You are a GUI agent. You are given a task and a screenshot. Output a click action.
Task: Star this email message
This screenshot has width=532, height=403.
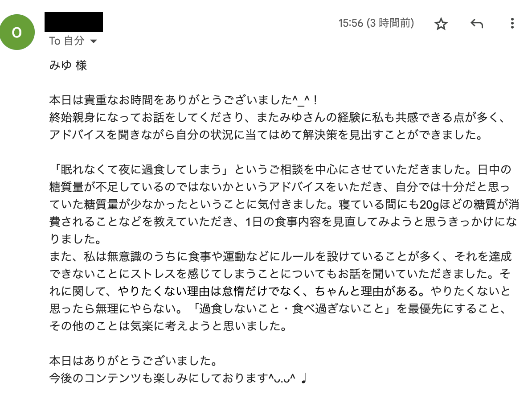point(441,24)
